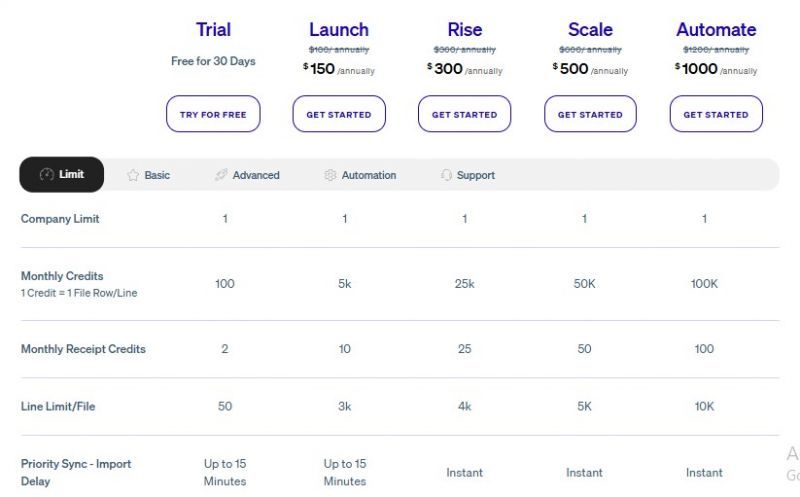Viewport: 800px width, 497px height.
Task: Switch to the Basic features tab
Action: 148,175
